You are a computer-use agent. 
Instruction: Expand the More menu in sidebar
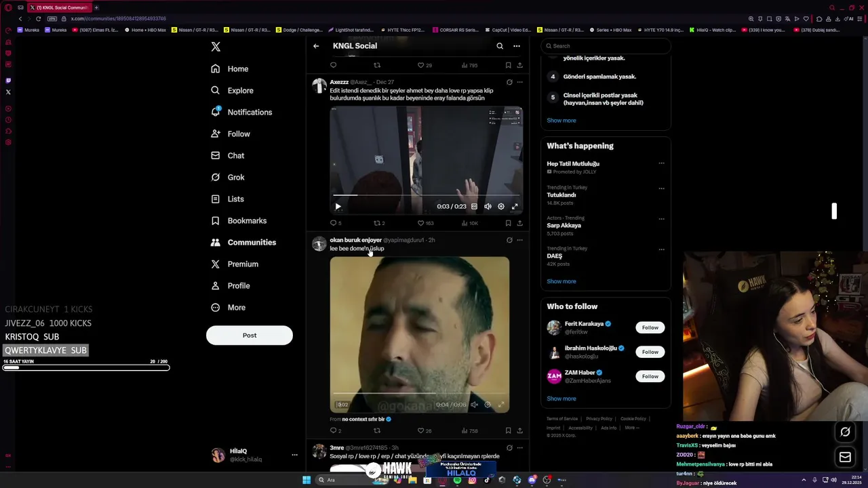point(229,307)
